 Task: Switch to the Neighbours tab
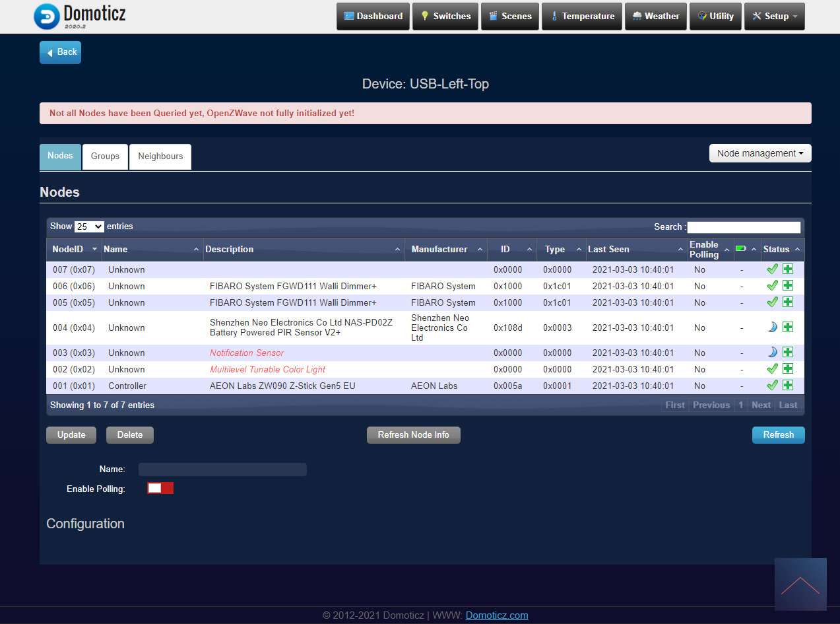(160, 156)
